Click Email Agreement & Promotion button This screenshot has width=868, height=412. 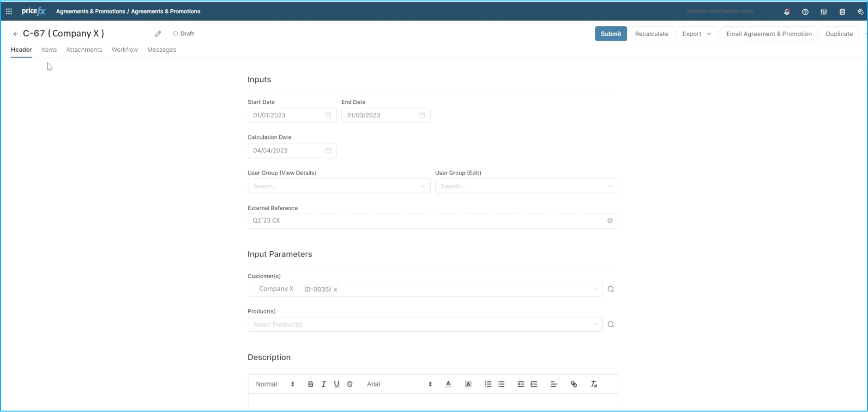(x=769, y=34)
